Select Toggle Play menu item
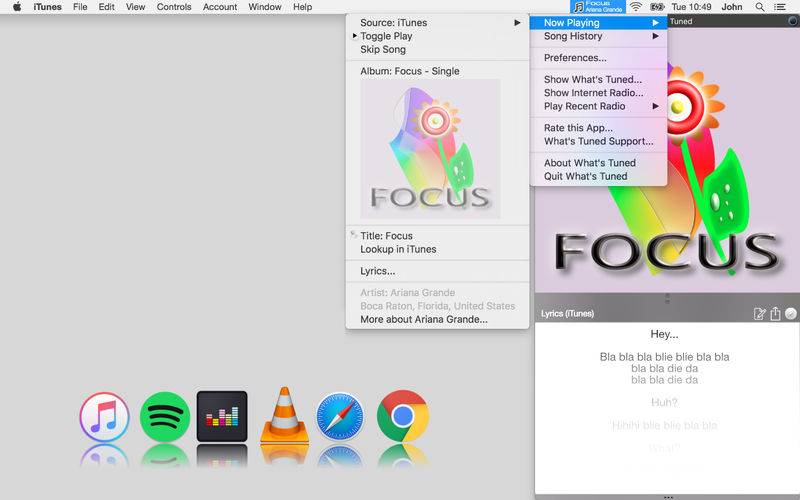 pos(437,36)
